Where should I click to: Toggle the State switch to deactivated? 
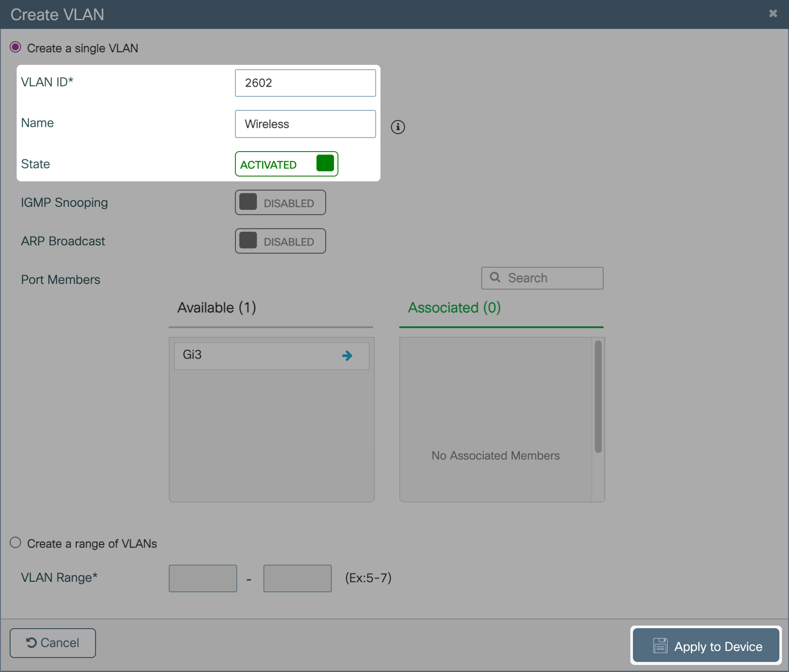(286, 164)
